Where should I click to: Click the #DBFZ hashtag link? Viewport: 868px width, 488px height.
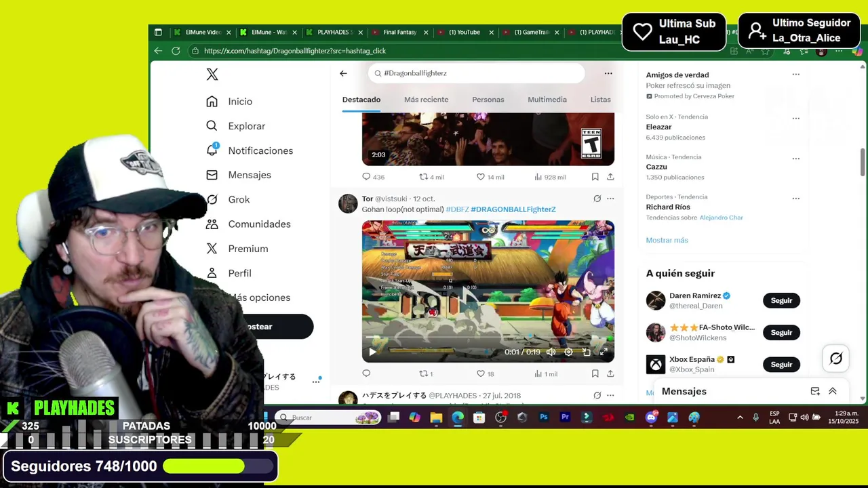[x=457, y=209]
